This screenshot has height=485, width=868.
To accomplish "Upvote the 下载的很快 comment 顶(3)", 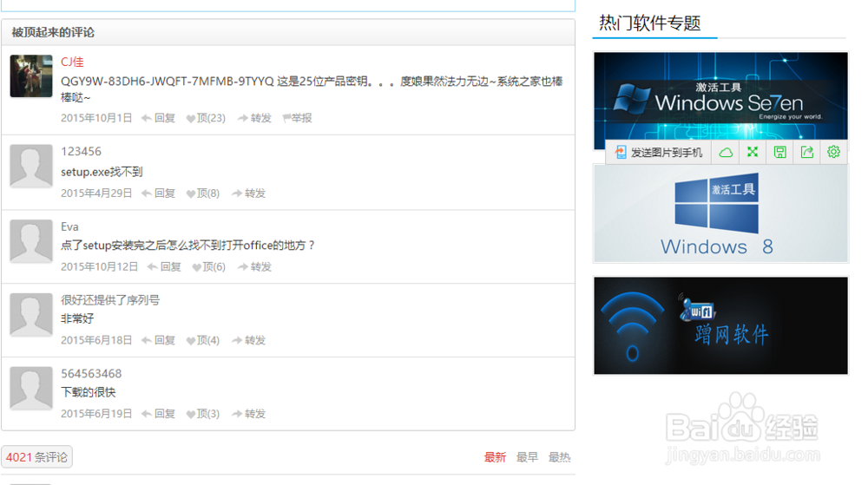I will (203, 414).
